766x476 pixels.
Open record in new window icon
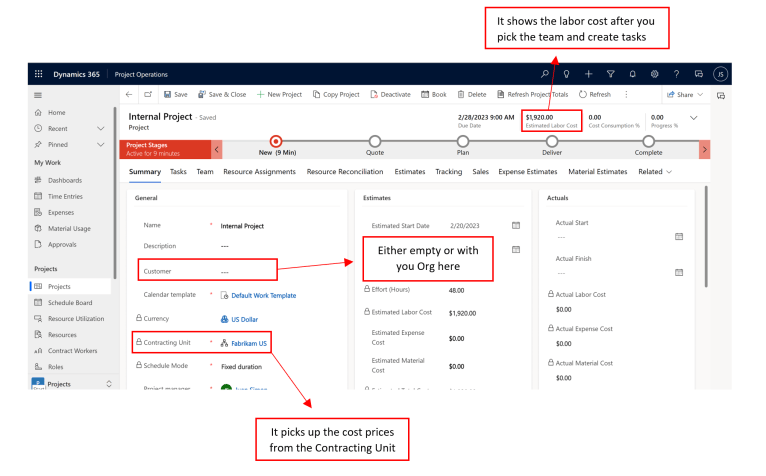(x=148, y=95)
